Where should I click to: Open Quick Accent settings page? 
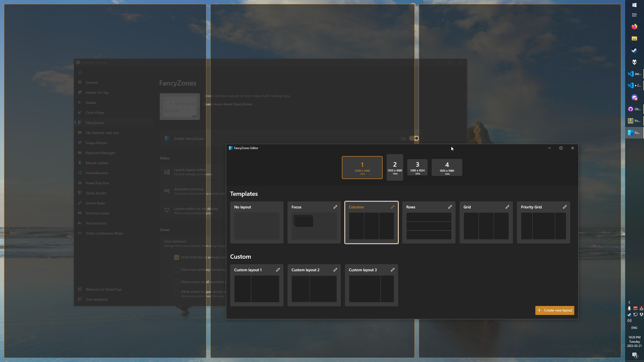point(114,193)
